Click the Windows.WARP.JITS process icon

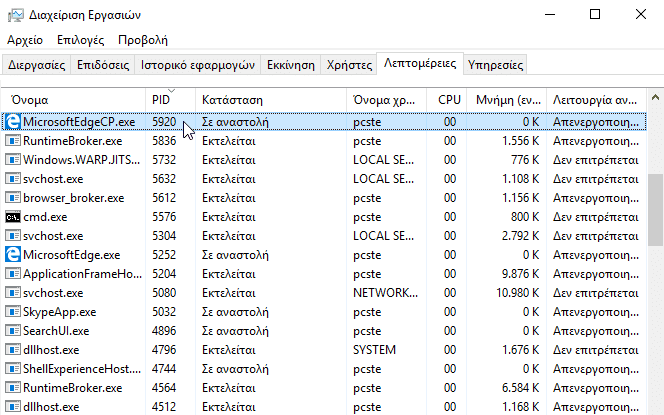14,160
